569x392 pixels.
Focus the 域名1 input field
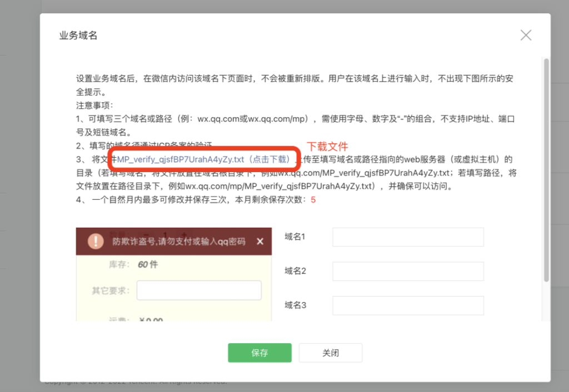408,237
